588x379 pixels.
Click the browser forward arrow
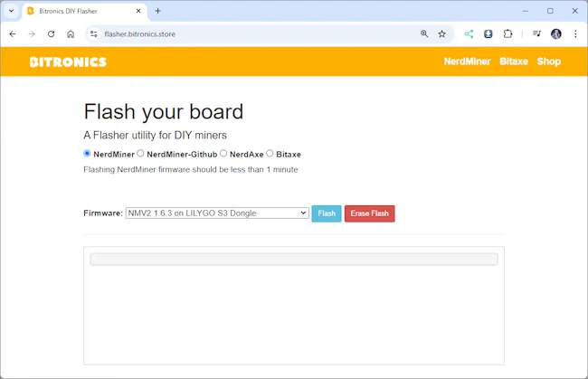(x=32, y=34)
